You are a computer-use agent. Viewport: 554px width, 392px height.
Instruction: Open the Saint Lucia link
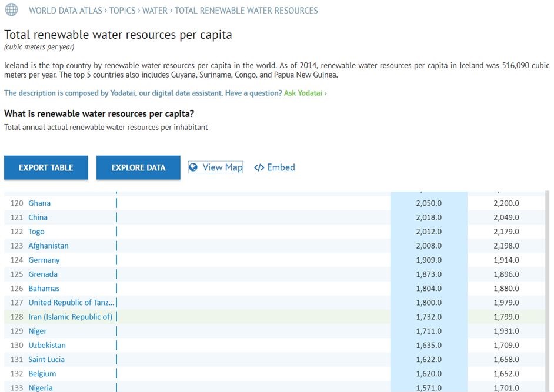46,359
